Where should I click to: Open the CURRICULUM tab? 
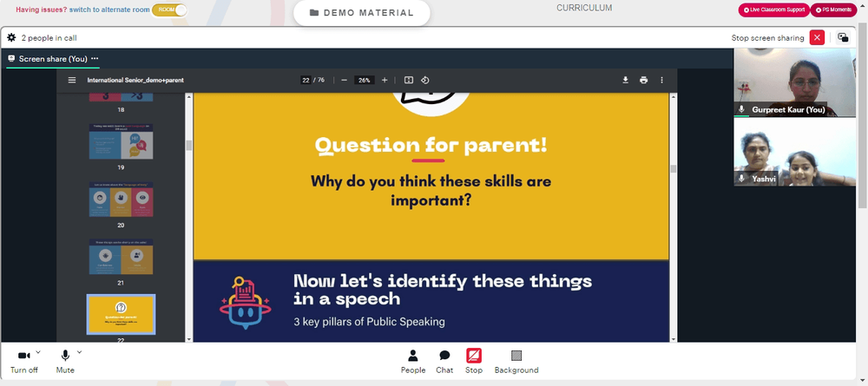click(584, 8)
